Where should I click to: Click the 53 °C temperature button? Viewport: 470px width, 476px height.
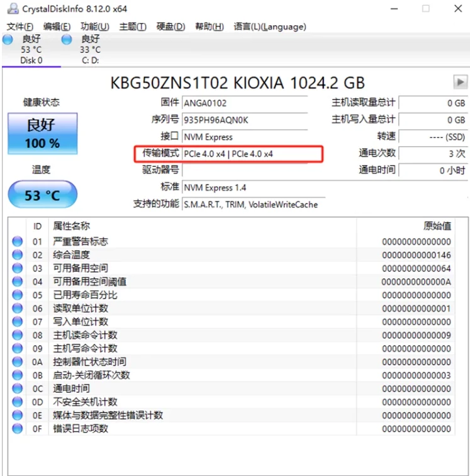tap(42, 195)
